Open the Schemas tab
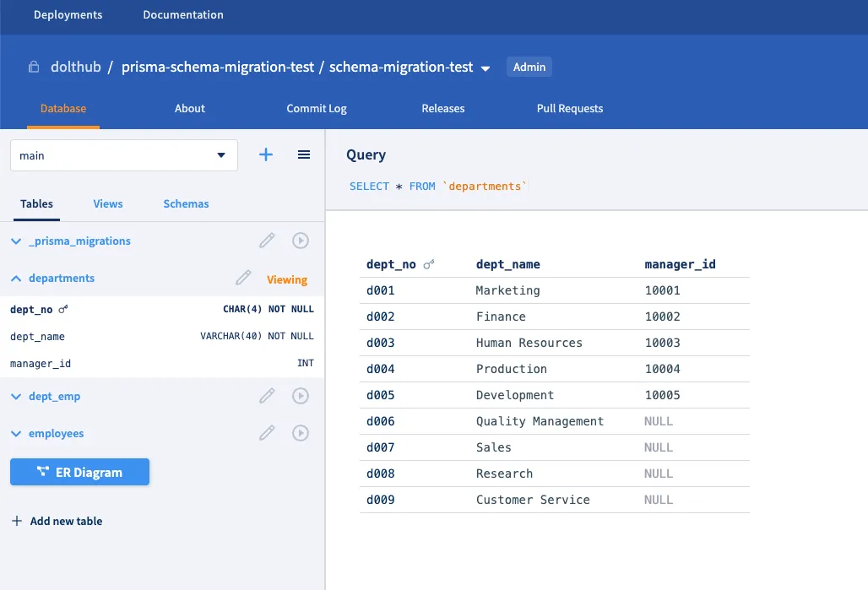Image resolution: width=868 pixels, height=590 pixels. click(186, 203)
